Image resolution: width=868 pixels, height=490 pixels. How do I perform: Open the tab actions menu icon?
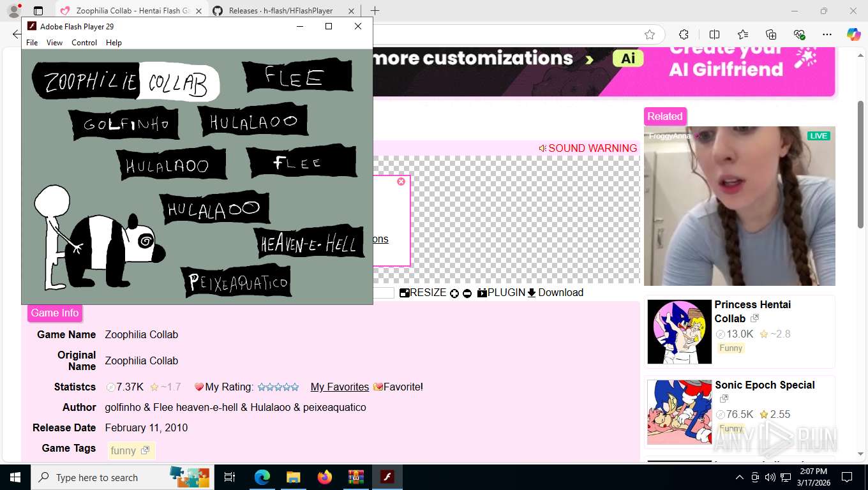tap(38, 11)
